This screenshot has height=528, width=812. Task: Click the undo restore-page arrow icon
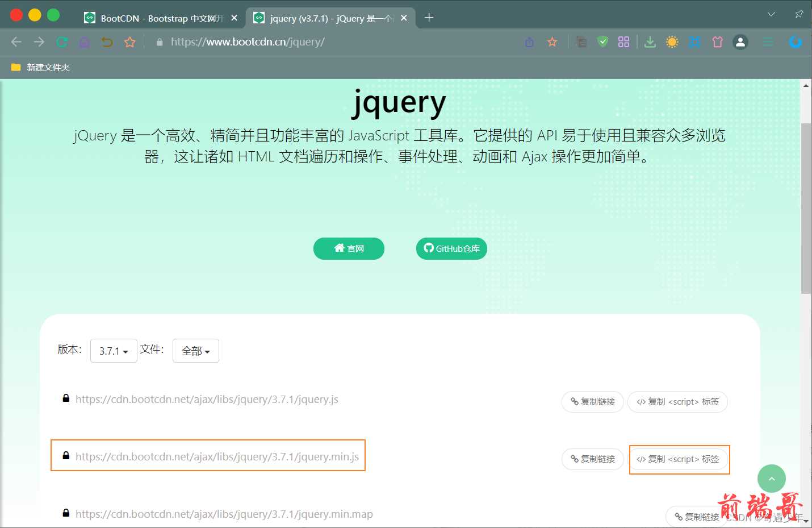coord(107,41)
